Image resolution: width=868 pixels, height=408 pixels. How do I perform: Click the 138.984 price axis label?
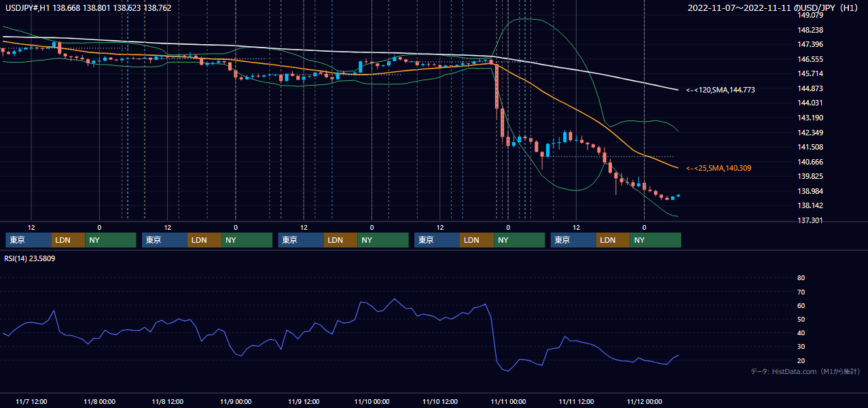810,191
